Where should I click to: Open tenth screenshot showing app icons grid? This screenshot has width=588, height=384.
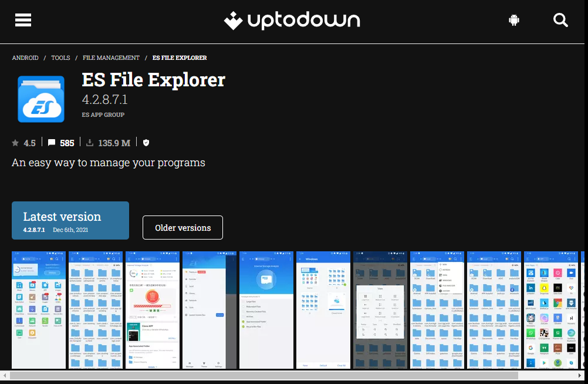551,310
